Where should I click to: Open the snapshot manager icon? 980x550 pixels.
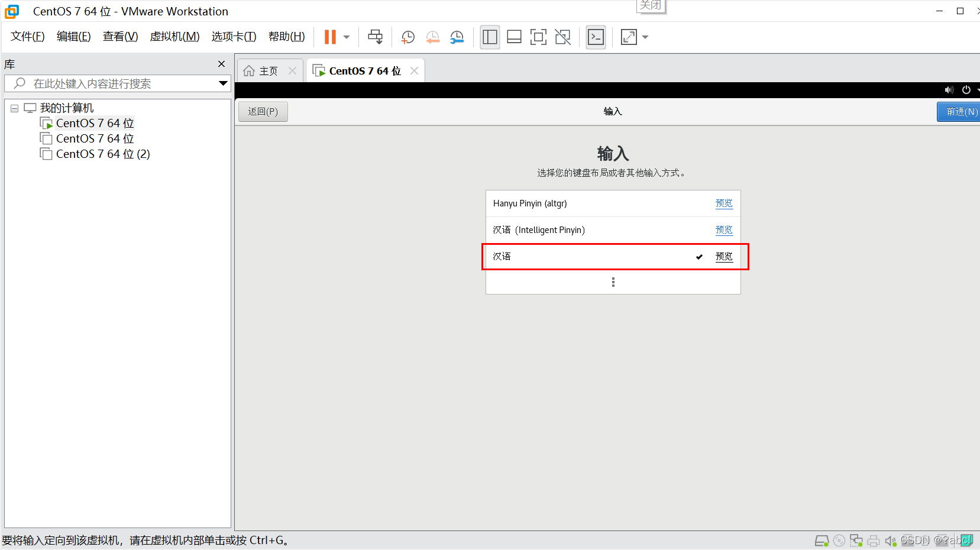point(457,37)
